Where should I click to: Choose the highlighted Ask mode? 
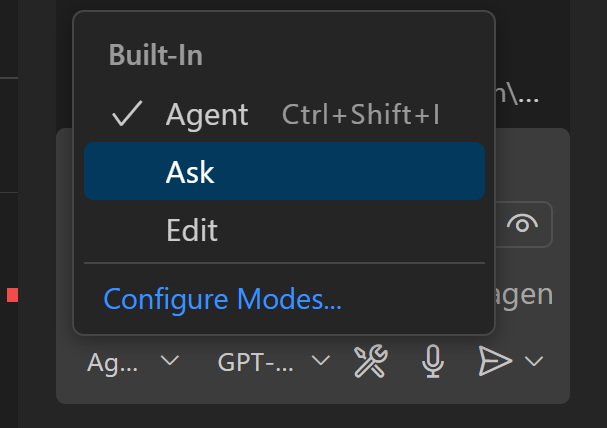pos(285,171)
